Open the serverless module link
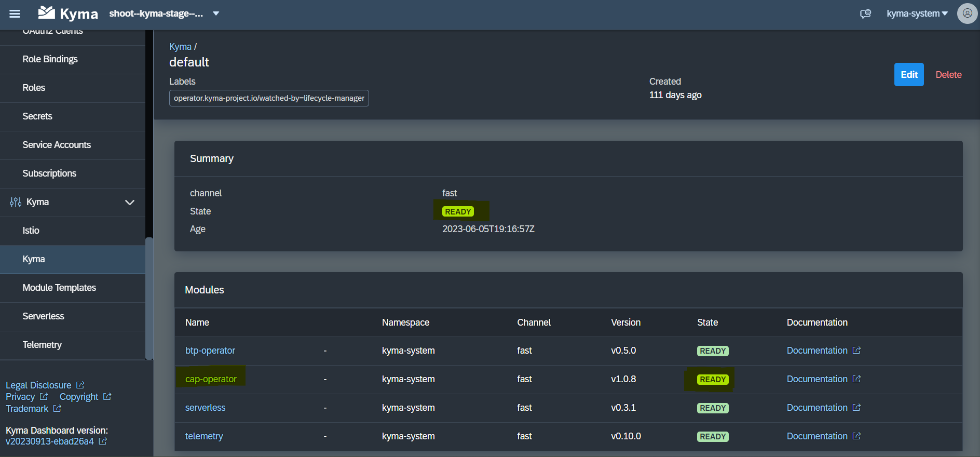980x457 pixels. [206, 408]
